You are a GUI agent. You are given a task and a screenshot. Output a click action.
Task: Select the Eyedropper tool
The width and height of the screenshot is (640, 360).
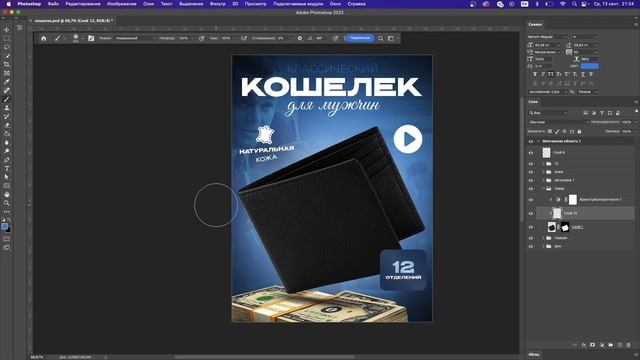pyautogui.click(x=7, y=82)
